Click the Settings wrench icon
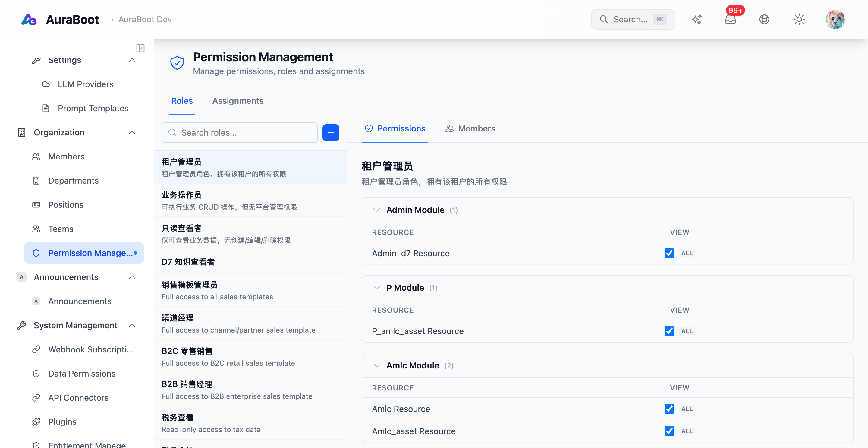The width and height of the screenshot is (868, 448). [x=36, y=60]
